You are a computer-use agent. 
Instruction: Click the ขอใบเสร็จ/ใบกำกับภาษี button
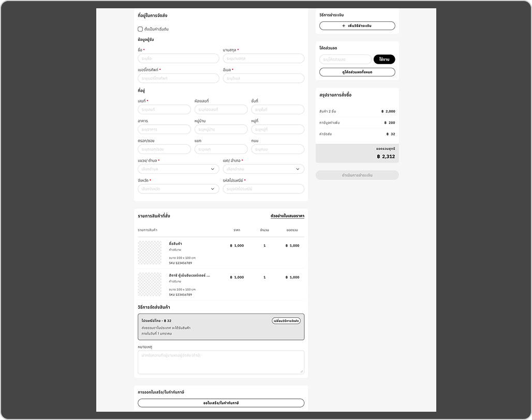click(221, 403)
